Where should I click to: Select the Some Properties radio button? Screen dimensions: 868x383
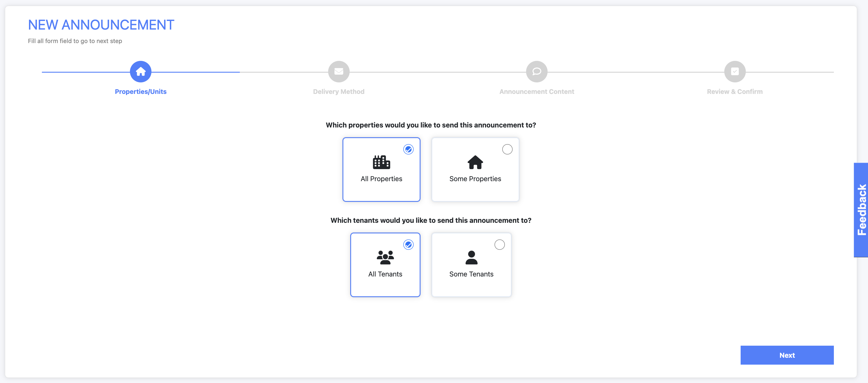(507, 149)
